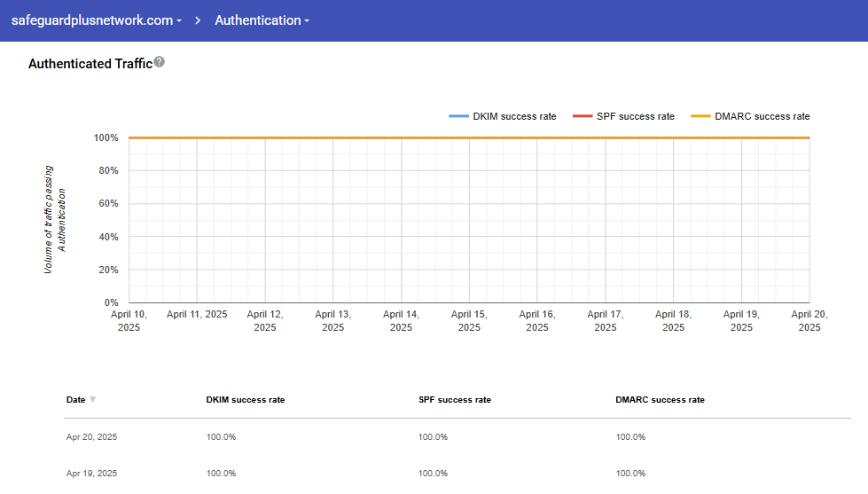
Task: Click the SPF success rate column header
Action: pos(455,400)
